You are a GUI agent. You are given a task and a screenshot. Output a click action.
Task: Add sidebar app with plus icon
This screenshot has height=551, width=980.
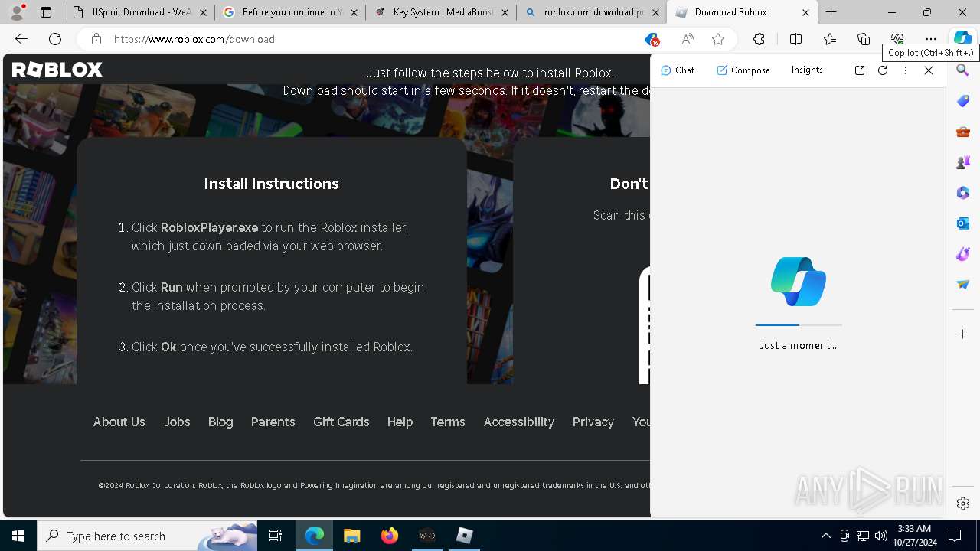tap(963, 334)
